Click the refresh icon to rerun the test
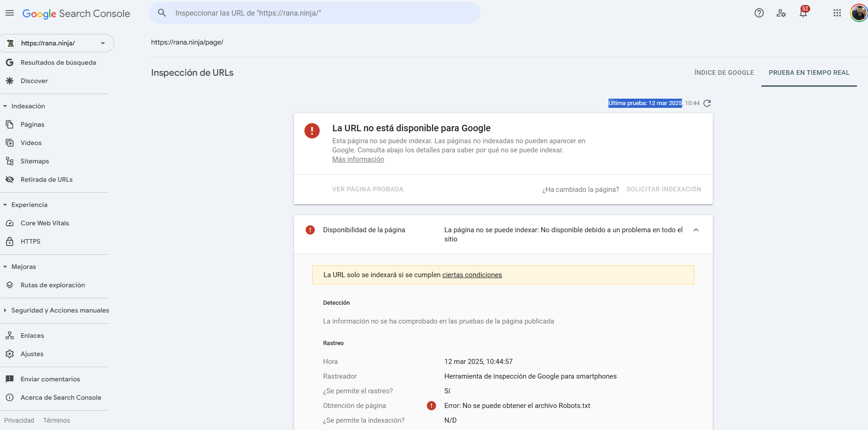Viewport: 868px width, 430px height. pos(707,103)
